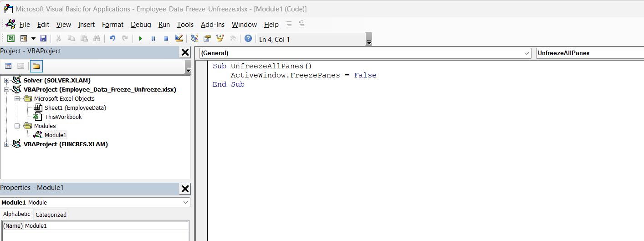This screenshot has height=241, width=644.
Task: Expand the Solver (SOLVER.XLAM) project node
Action: point(6,81)
